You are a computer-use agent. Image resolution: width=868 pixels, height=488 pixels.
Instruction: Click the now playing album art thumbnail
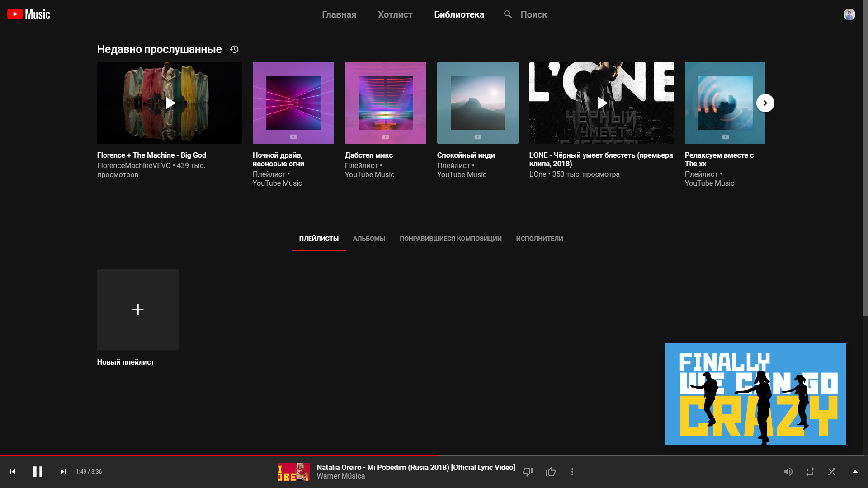pos(293,472)
